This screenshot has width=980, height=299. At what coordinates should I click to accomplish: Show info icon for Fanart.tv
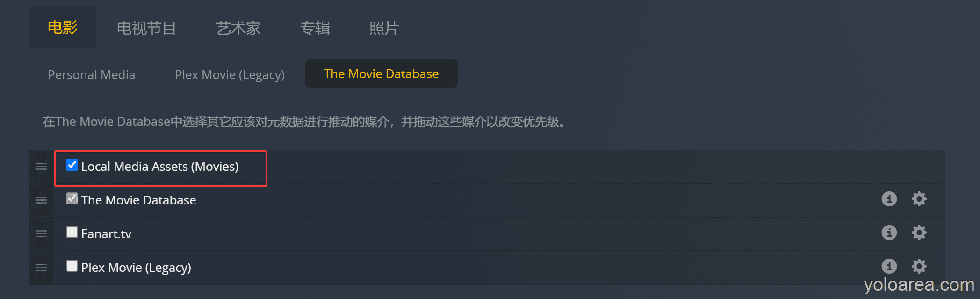889,233
